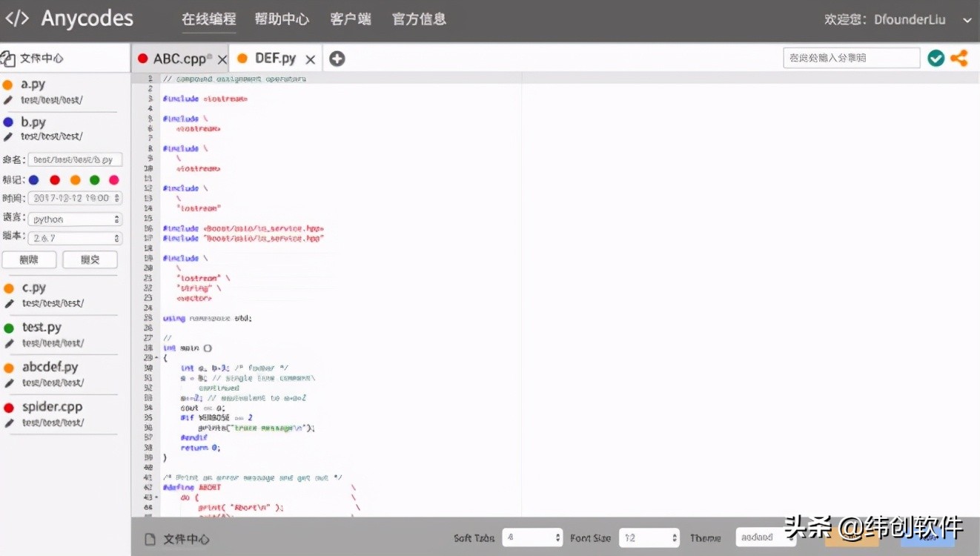Click the blue marker dot beside b.py
Screen dimensions: 980x556
tap(8, 122)
